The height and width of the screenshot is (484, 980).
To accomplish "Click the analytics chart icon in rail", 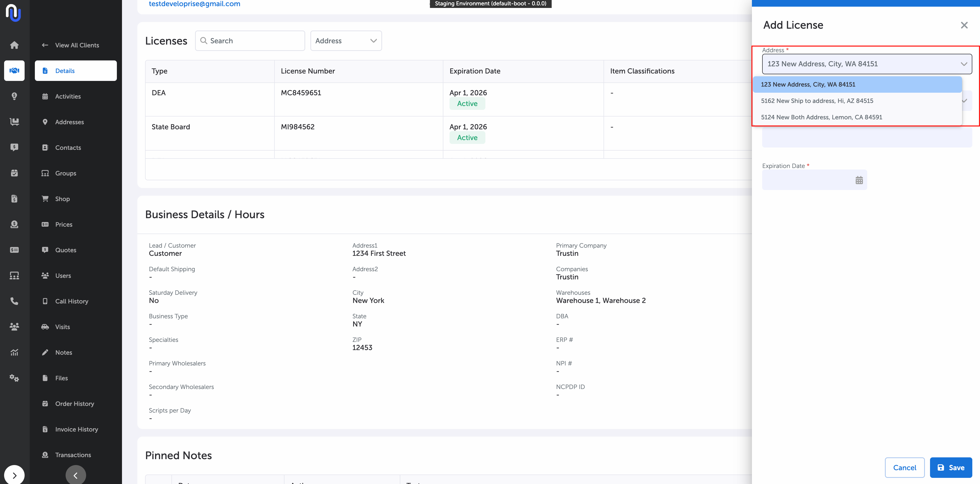I will [14, 352].
